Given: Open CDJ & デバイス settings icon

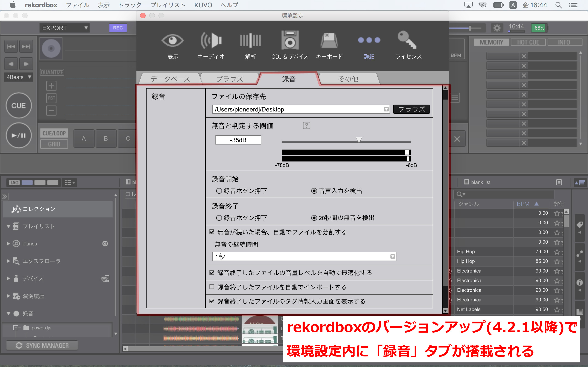Looking at the screenshot, I should [x=290, y=41].
